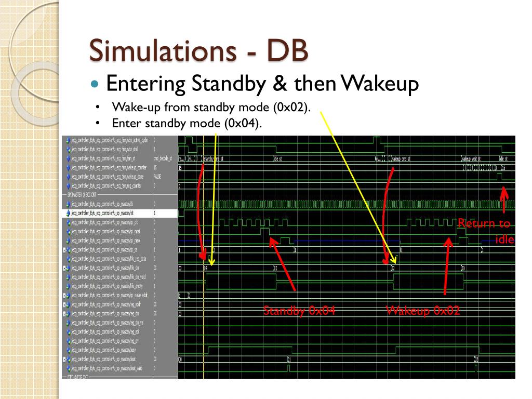Expand the reg_addr bus signal
Viewport: 532px width, 399px height.
click(x=64, y=304)
